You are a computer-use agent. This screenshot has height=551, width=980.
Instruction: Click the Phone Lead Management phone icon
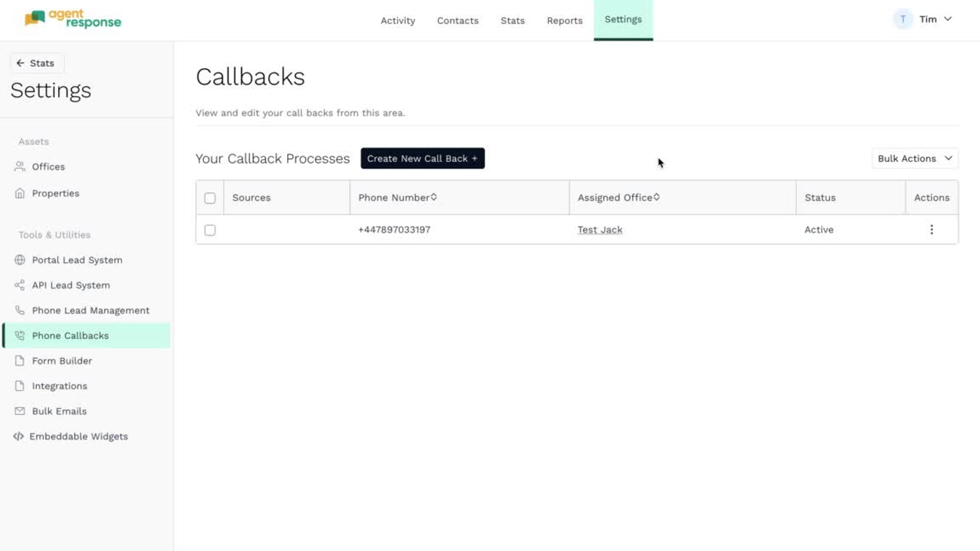[19, 310]
